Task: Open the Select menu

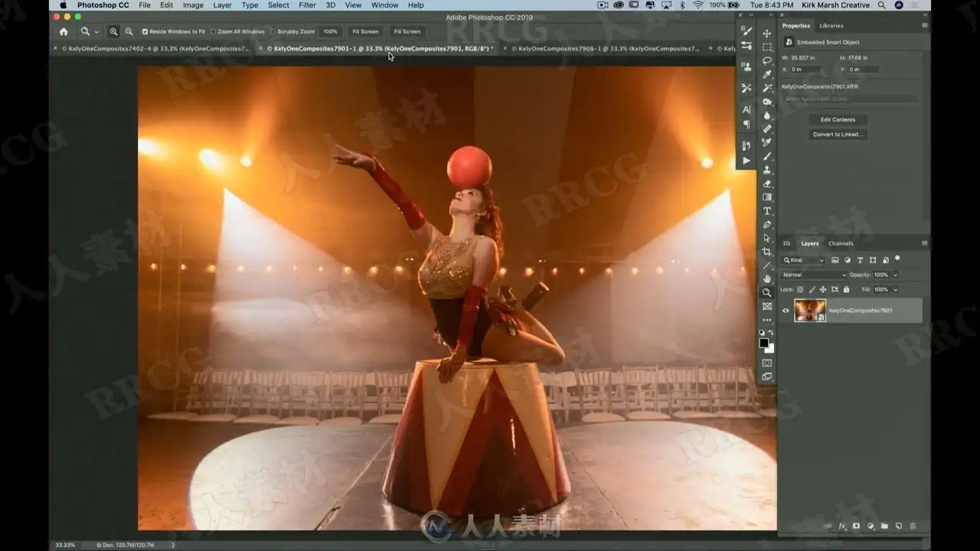Action: tap(279, 5)
